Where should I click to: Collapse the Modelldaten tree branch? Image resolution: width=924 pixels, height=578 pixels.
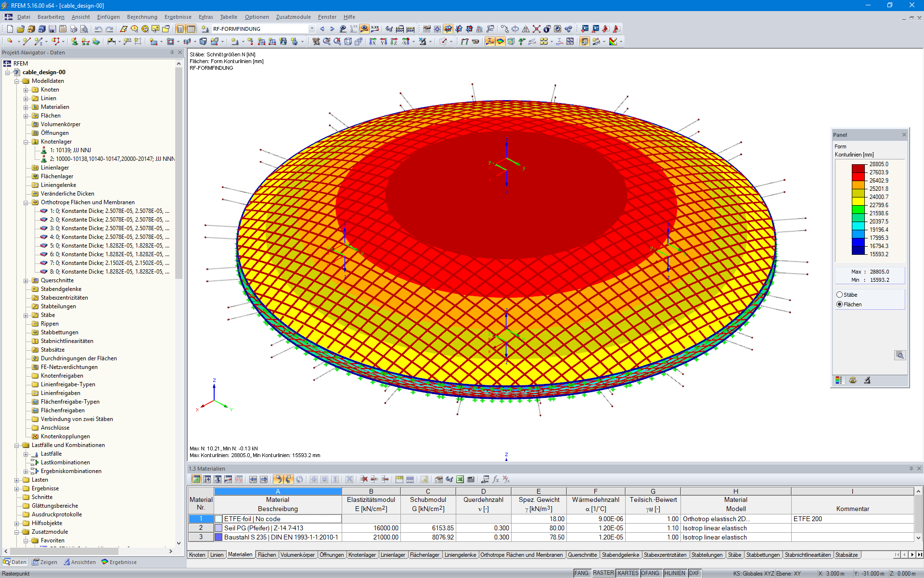click(x=16, y=81)
